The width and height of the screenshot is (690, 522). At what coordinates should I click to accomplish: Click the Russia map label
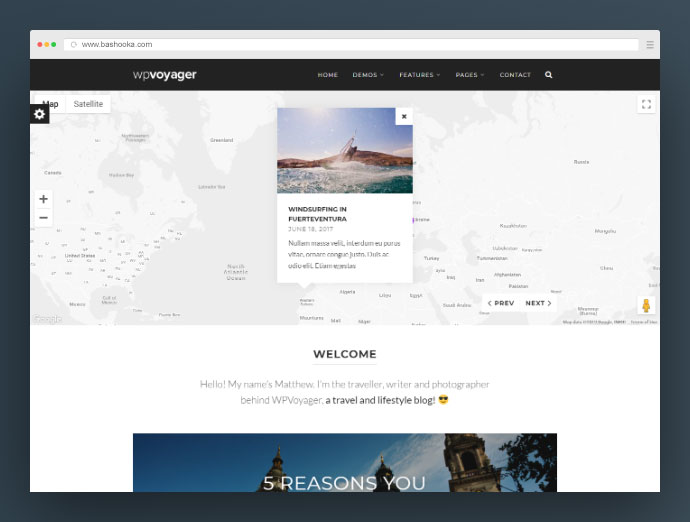(581, 162)
